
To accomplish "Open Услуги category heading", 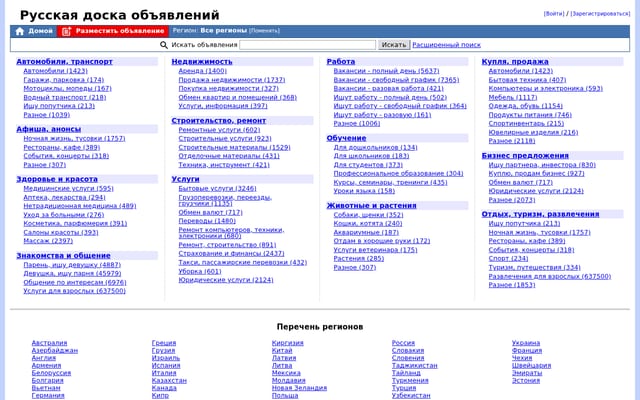I will pyautogui.click(x=185, y=179).
